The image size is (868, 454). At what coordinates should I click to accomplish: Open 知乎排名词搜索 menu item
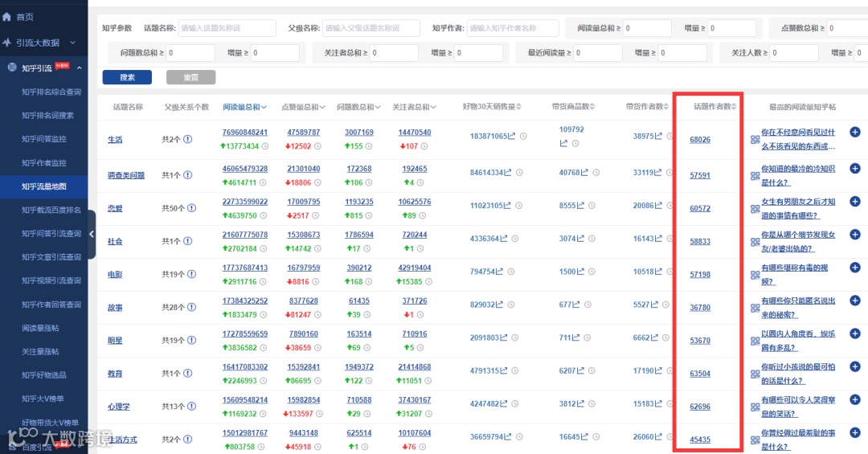[47, 115]
